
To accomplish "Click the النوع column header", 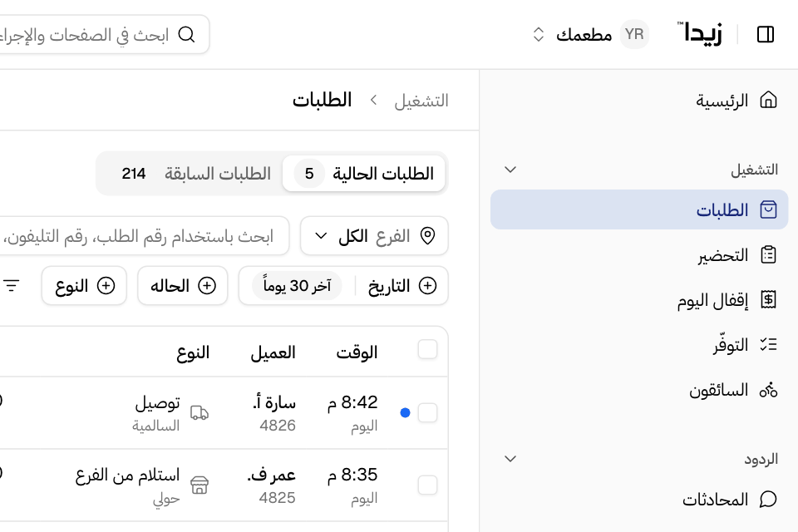I will [193, 352].
